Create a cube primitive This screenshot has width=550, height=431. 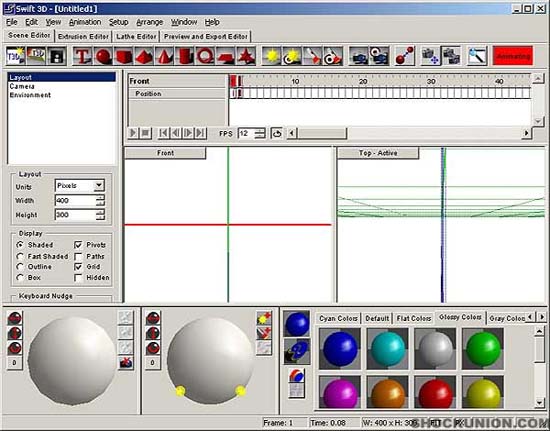click(x=123, y=56)
